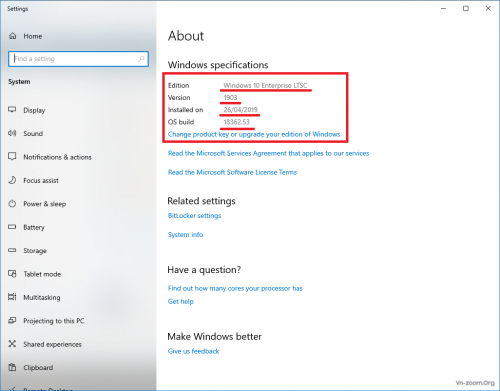500x391 pixels.
Task: Click the About page heading
Action: coord(186,36)
